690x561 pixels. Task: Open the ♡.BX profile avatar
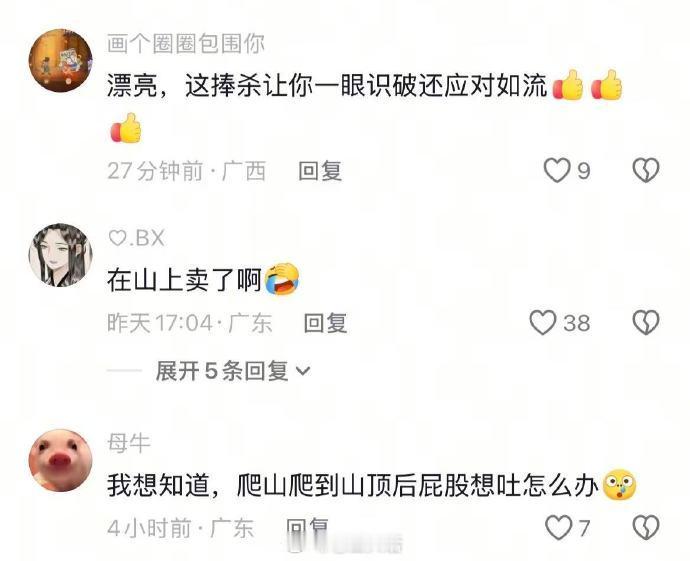(x=61, y=255)
